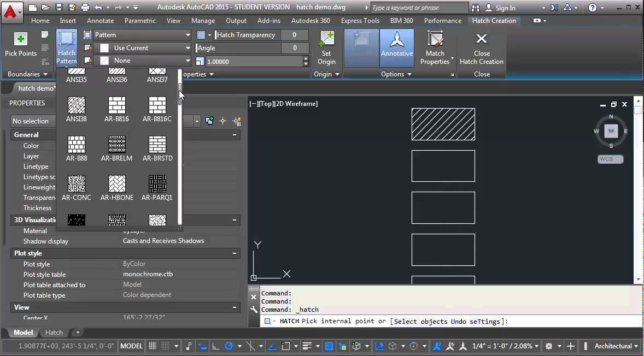Screen dimensions: 644x356
Task: Switch to the Insert ribbon tab
Action: 68,21
